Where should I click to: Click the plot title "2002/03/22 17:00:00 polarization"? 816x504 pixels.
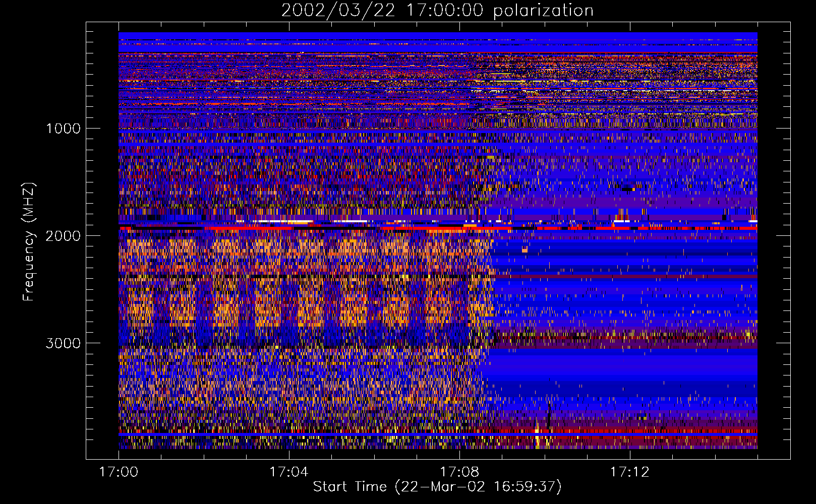point(437,11)
